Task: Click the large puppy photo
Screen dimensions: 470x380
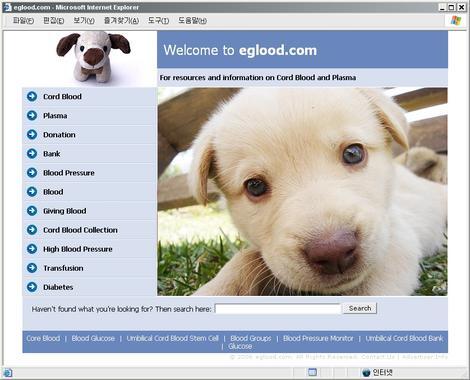Action: coord(303,191)
